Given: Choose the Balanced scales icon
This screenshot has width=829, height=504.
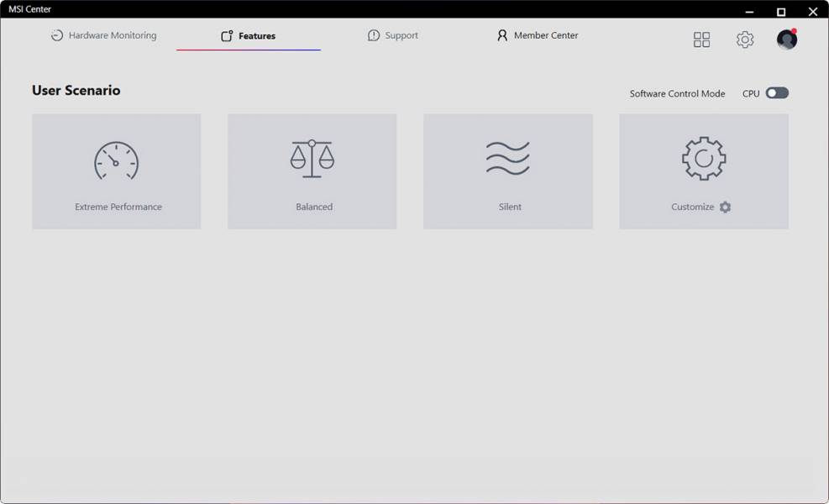Looking at the screenshot, I should (312, 159).
